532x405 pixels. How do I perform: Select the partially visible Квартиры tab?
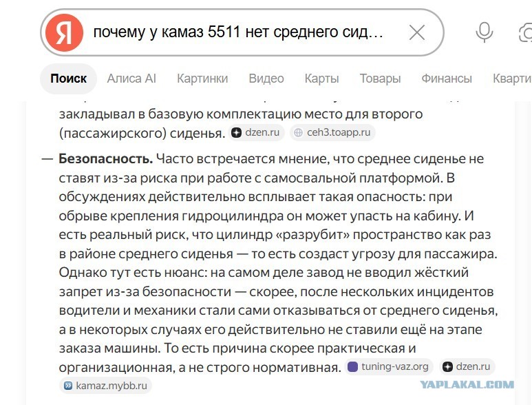[512, 79]
